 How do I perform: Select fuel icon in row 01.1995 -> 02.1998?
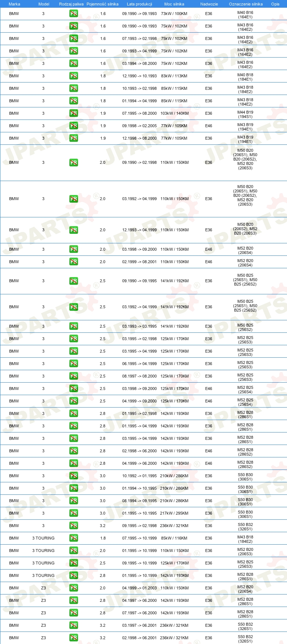(73, 413)
